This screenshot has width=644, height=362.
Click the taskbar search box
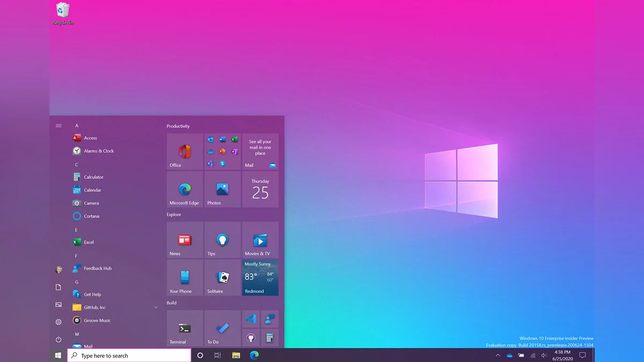coord(129,356)
